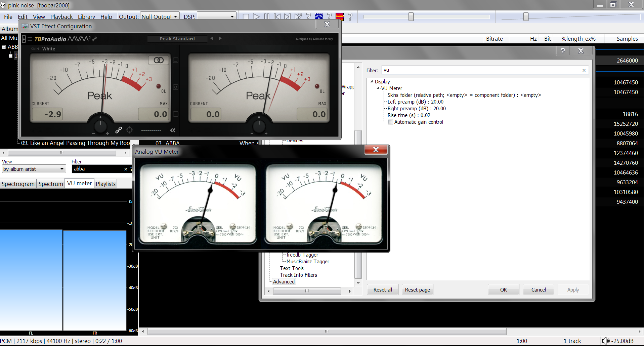The image size is (644, 346).
Task: Toggle the channel link chain icon
Action: click(x=119, y=130)
